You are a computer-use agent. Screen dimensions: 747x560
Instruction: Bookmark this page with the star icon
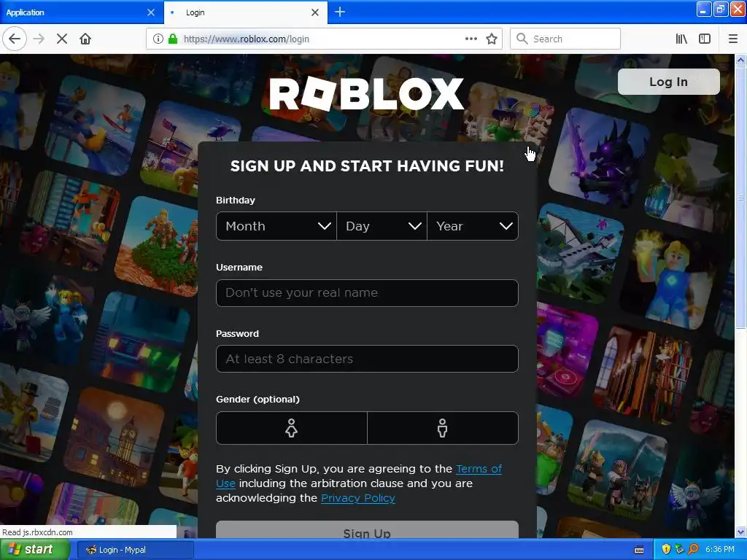tap(492, 39)
